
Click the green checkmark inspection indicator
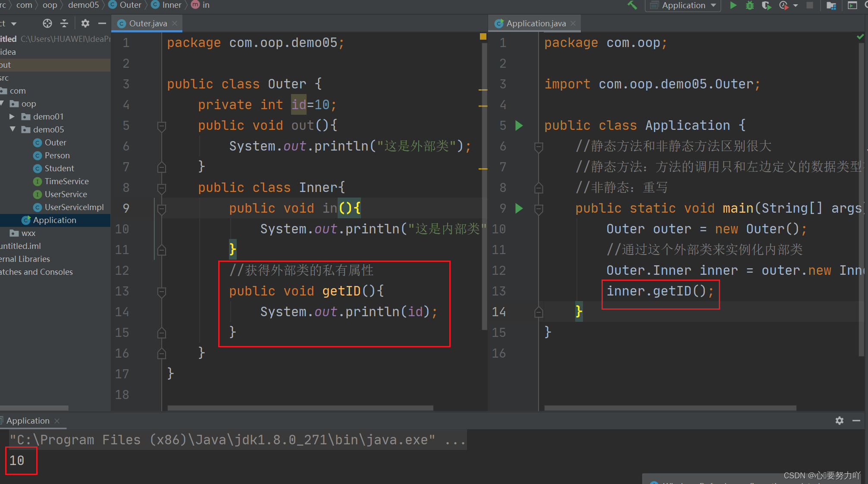click(x=860, y=37)
